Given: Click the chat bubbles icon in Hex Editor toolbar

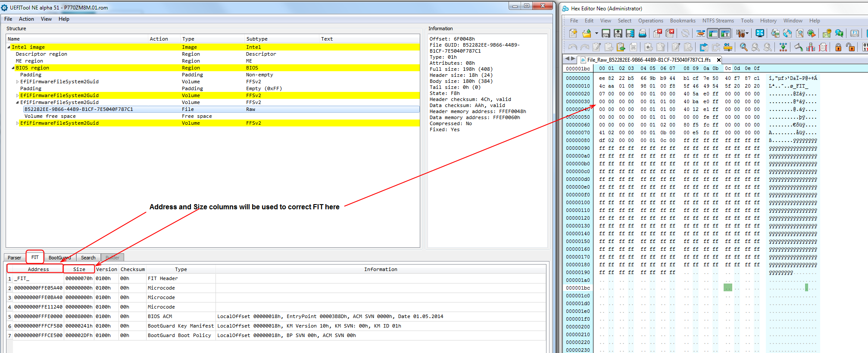Looking at the screenshot, I should pos(839,33).
